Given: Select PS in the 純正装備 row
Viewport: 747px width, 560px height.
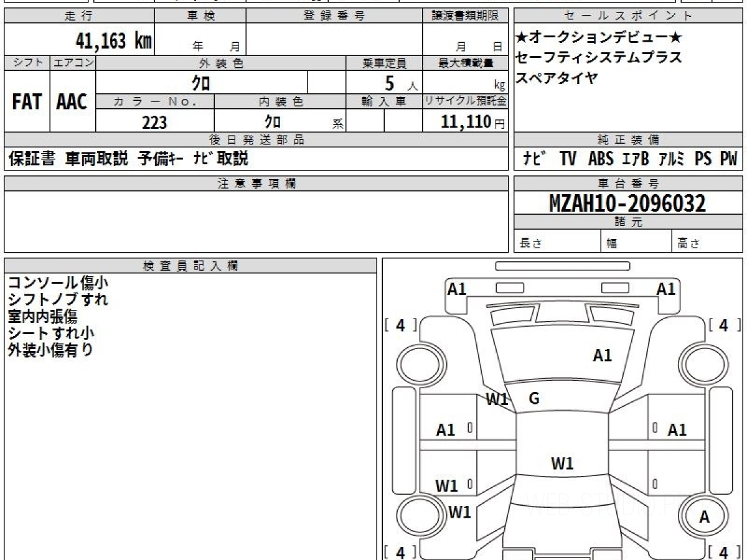Looking at the screenshot, I should click(703, 159).
